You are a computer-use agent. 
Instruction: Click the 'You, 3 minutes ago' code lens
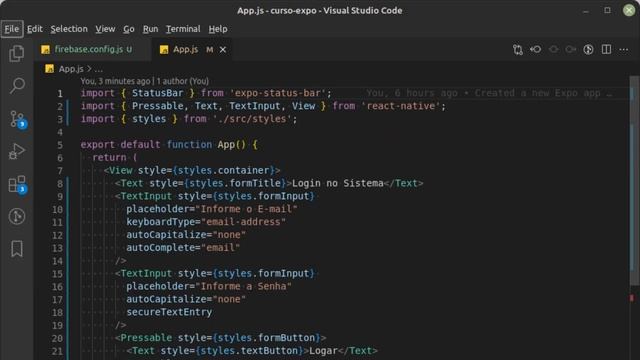click(115, 81)
